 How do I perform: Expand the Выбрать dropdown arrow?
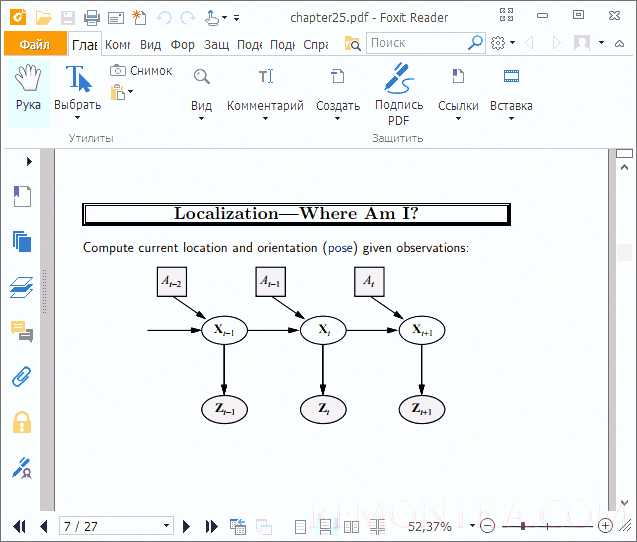click(x=77, y=118)
